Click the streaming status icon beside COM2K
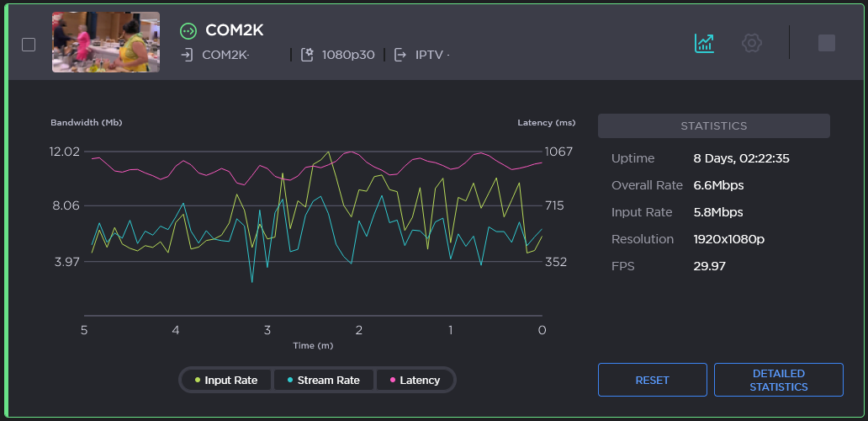 click(x=188, y=31)
